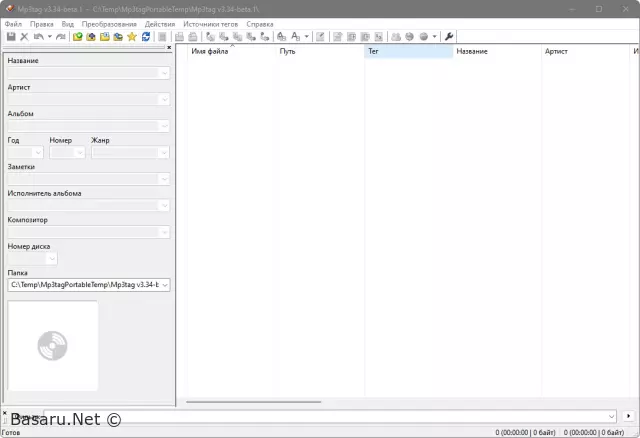Screen dimensions: 640x438
Task: Open the Папка folder path dropdown
Action: click(x=164, y=285)
